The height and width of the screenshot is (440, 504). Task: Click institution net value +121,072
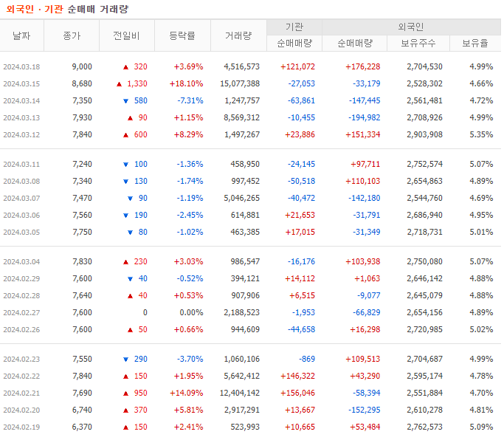[x=297, y=66]
